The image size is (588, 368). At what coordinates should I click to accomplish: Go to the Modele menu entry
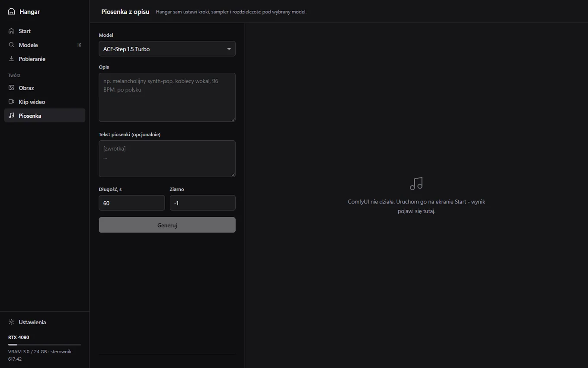(x=45, y=45)
